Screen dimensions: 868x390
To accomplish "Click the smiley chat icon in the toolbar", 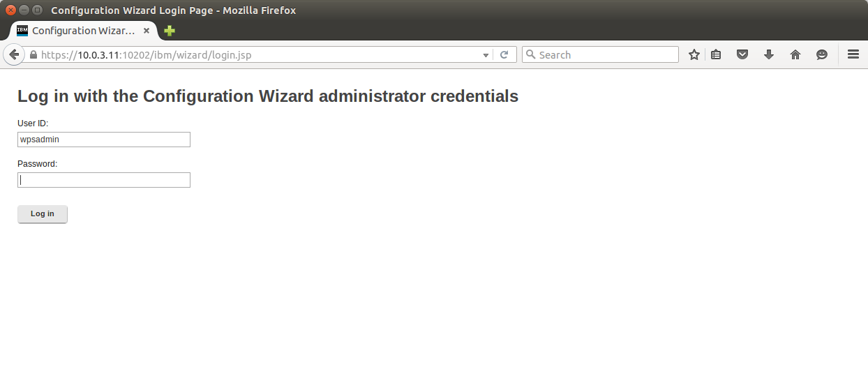I will tap(822, 54).
